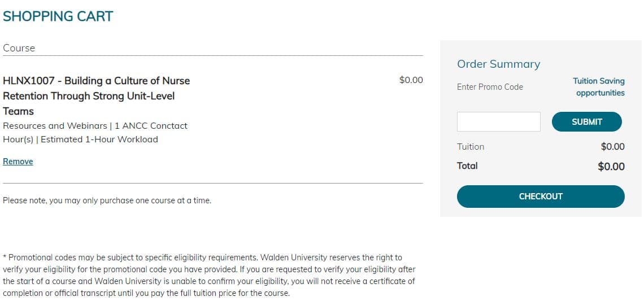Click the bold Total amount $0.00
Image resolution: width=644 pixels, height=301 pixels.
tap(611, 167)
